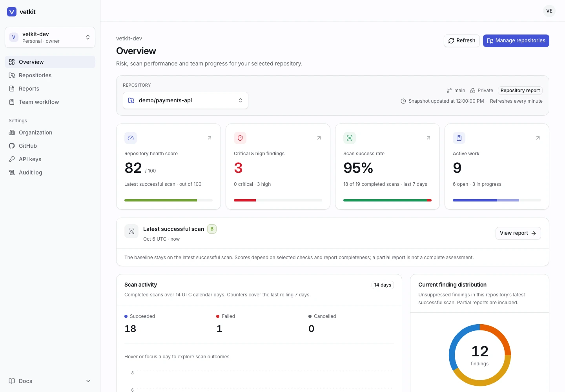Open Reports in sidebar

50,89
